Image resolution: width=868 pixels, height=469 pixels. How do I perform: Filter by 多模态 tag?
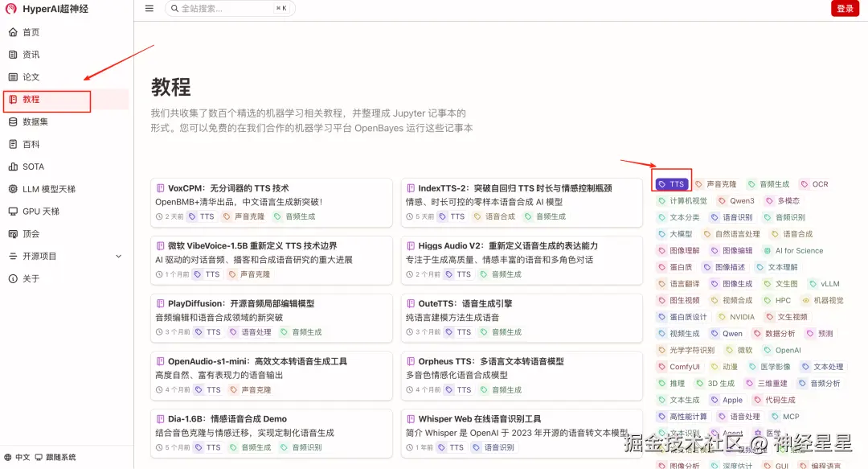click(783, 200)
